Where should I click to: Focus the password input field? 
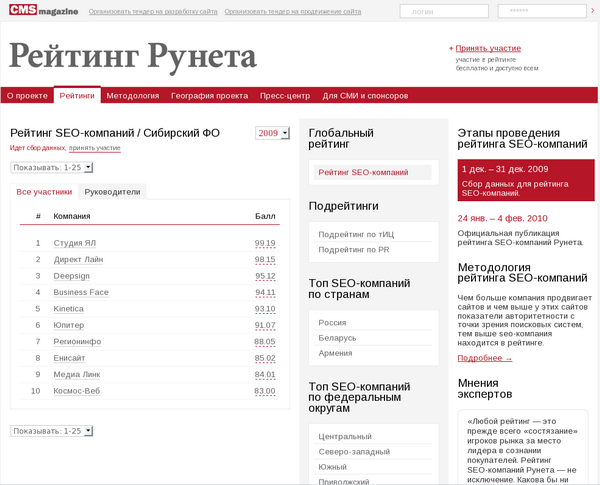540,11
